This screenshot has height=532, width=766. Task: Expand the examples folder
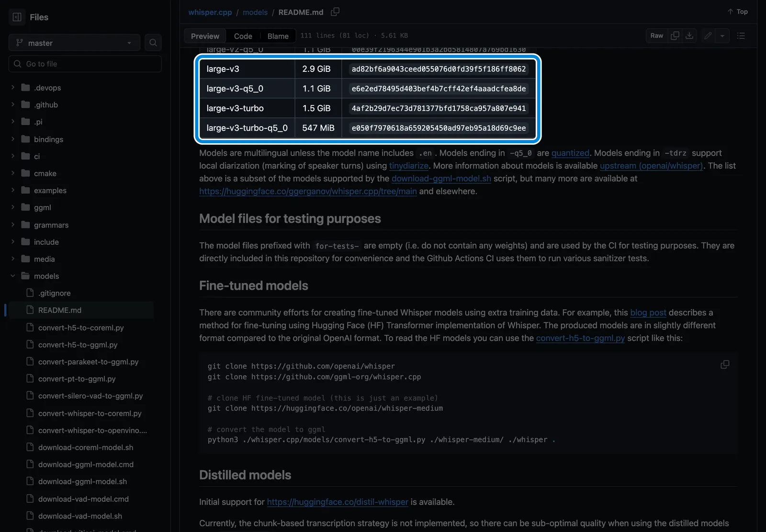point(13,190)
